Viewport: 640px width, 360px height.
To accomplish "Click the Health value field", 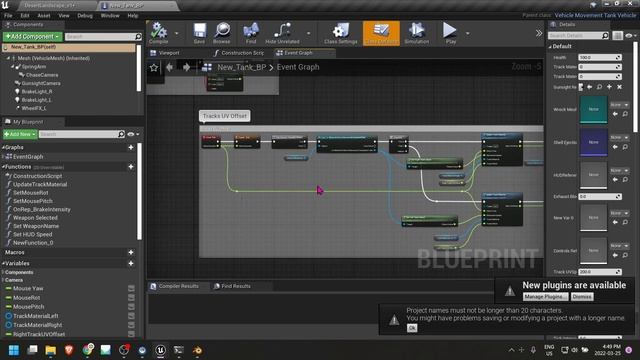I will (600, 58).
